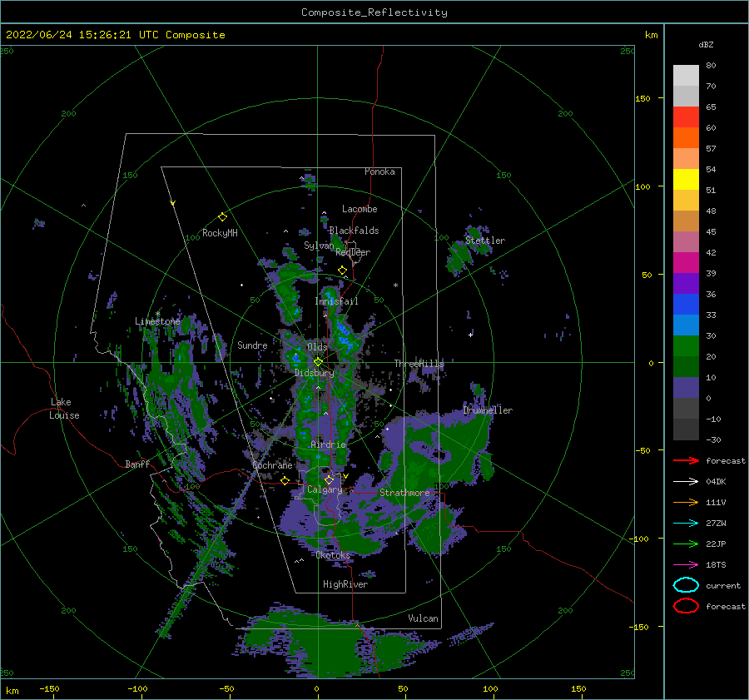Screen dimensions: 749x700
Task: Click the Cochrane city label
Action: click(x=272, y=465)
